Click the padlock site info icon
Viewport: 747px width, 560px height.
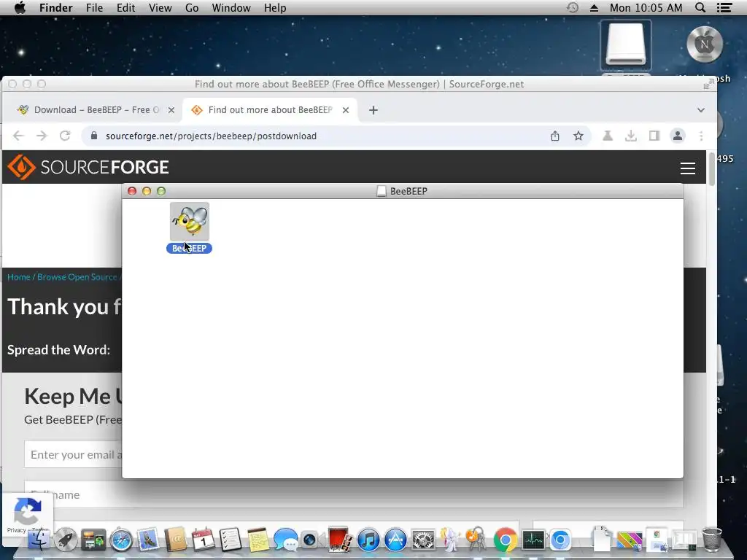point(94,136)
